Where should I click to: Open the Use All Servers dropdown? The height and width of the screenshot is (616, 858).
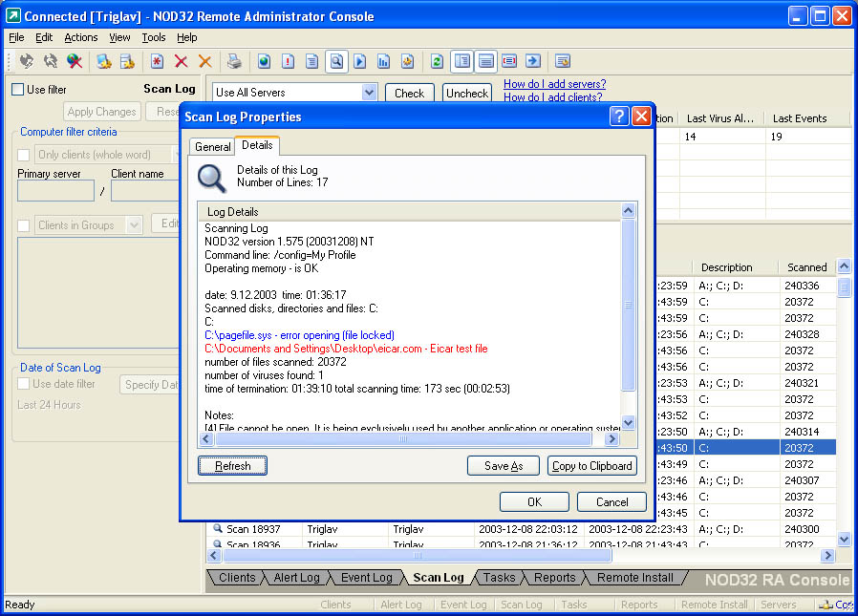pyautogui.click(x=369, y=93)
